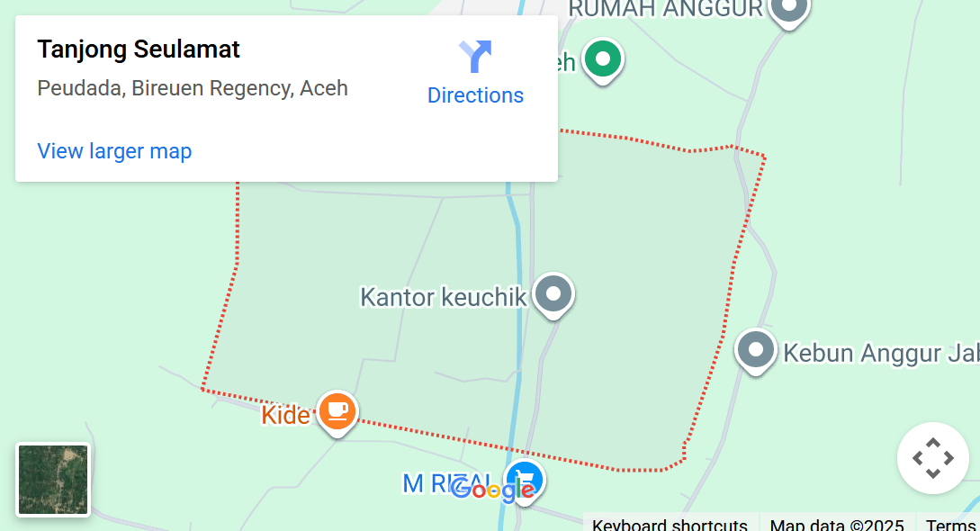Image resolution: width=980 pixels, height=531 pixels.
Task: Open the Directions link text
Action: 475,95
